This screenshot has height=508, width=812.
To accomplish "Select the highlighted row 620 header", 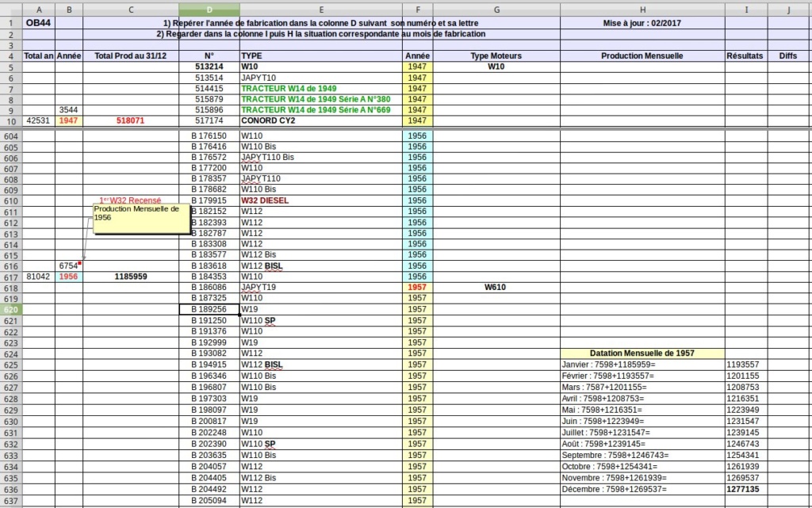I will [x=11, y=309].
